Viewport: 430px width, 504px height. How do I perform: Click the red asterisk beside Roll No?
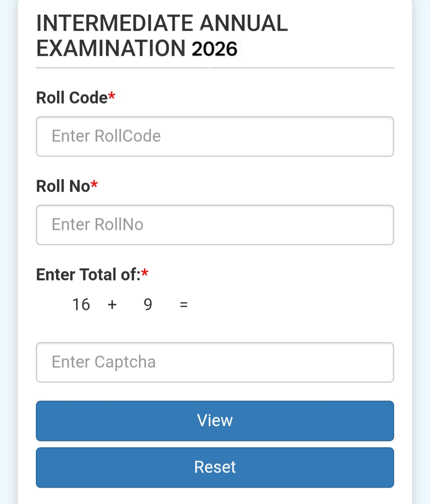pyautogui.click(x=94, y=184)
